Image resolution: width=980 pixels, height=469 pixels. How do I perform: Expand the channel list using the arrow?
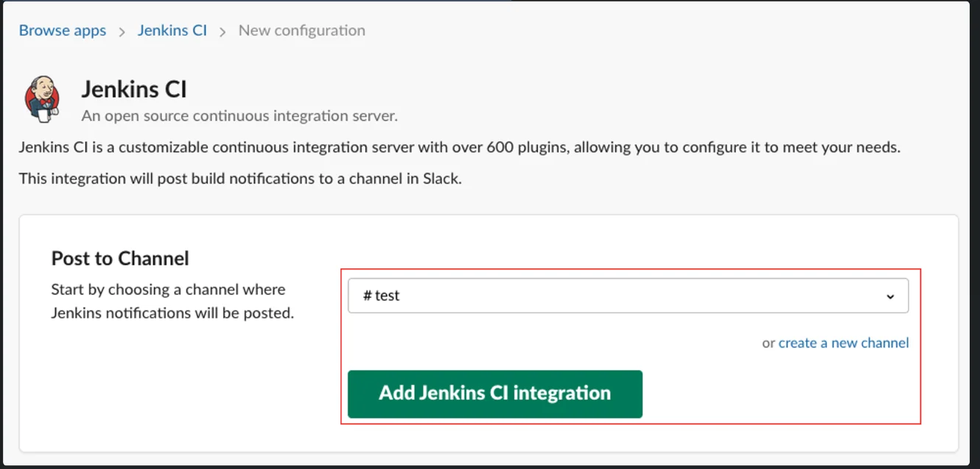point(890,296)
